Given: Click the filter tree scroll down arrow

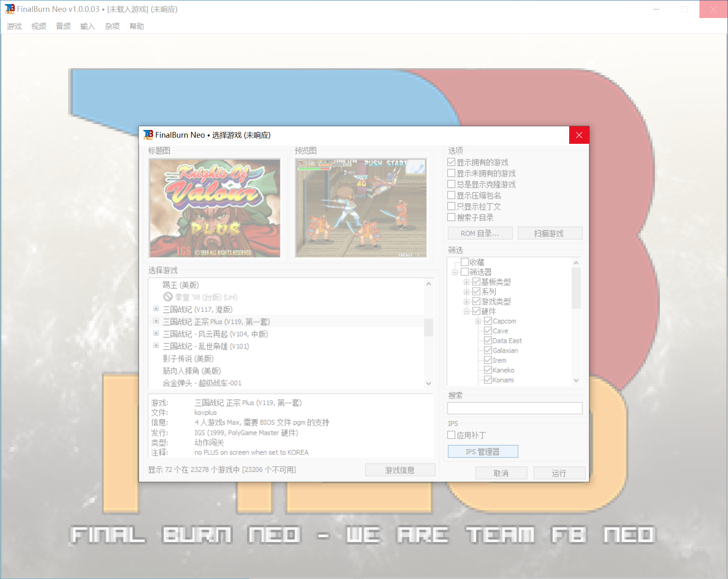Looking at the screenshot, I should [x=576, y=380].
